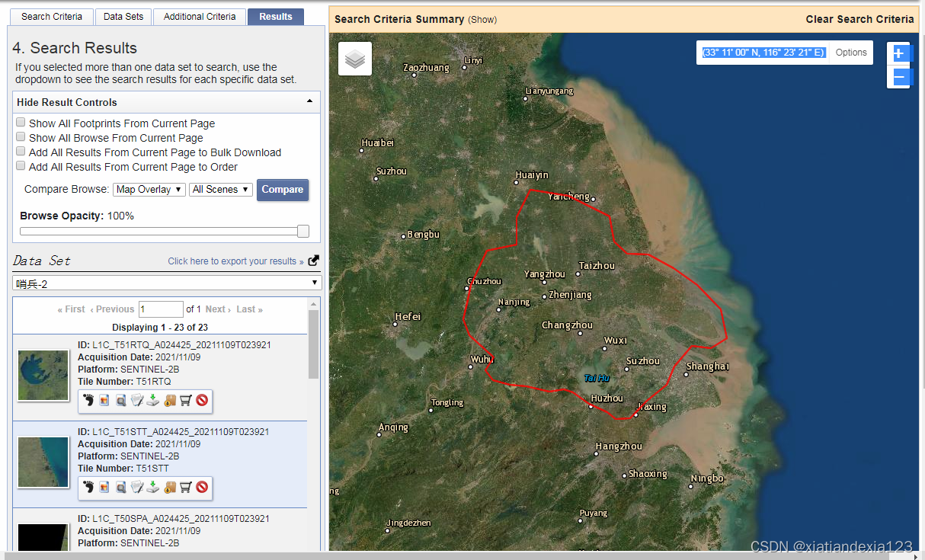The height and width of the screenshot is (560, 925).
Task: Add tile T51RTQ to bulk download
Action: coord(169,400)
